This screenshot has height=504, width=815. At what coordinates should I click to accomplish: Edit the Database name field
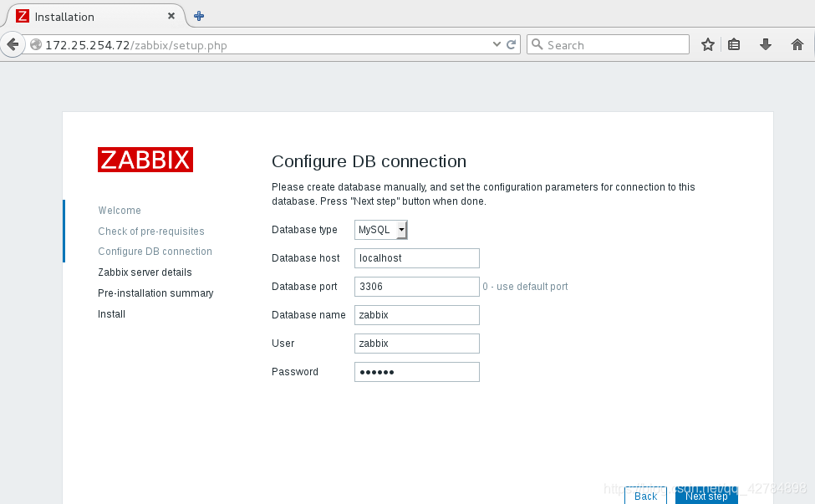pyautogui.click(x=416, y=315)
